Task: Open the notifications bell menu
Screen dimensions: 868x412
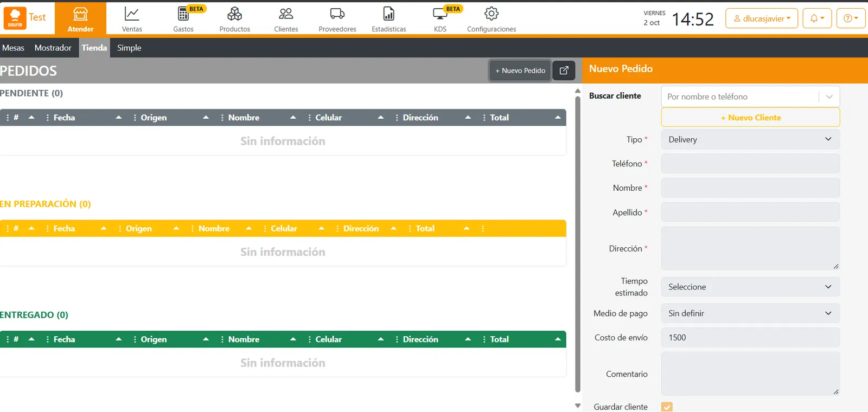Action: click(x=817, y=18)
